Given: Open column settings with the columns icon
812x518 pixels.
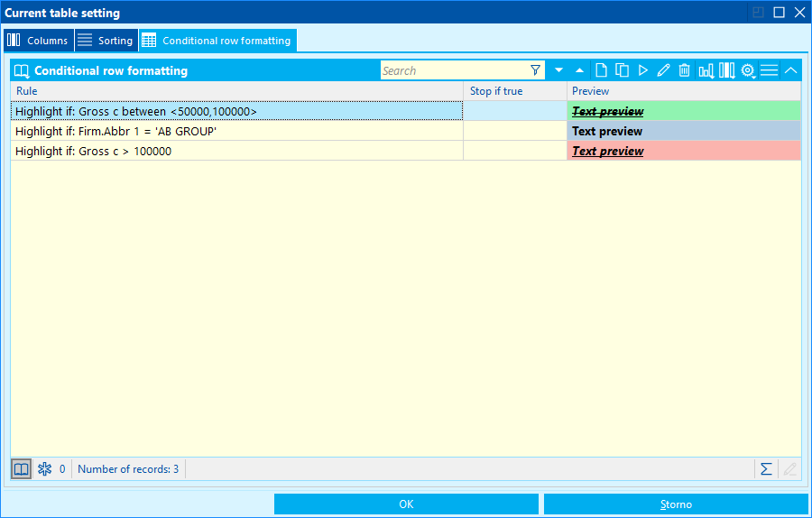Looking at the screenshot, I should [x=726, y=70].
